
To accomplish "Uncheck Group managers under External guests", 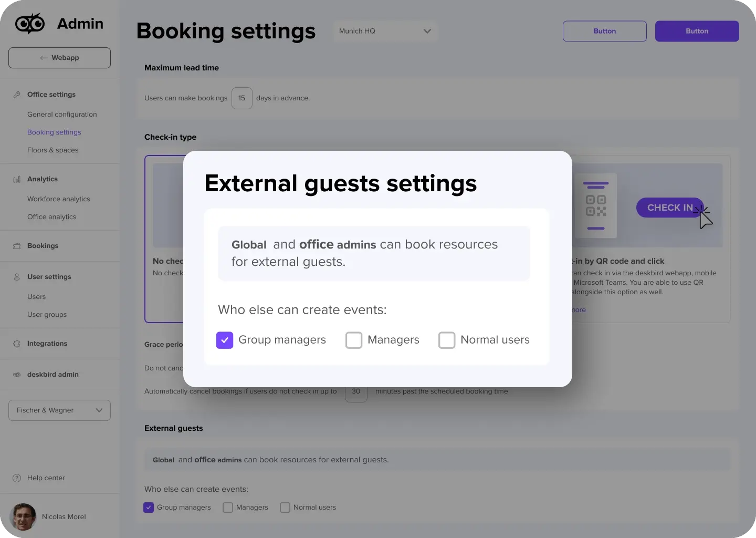I will pyautogui.click(x=149, y=508).
